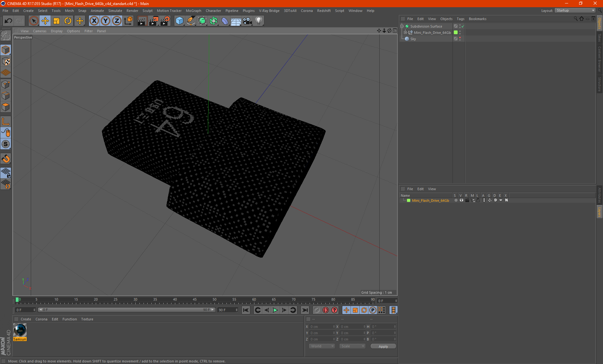Screen dimensions: 603x364
Task: Toggle Z axis lock
Action: tap(117, 21)
